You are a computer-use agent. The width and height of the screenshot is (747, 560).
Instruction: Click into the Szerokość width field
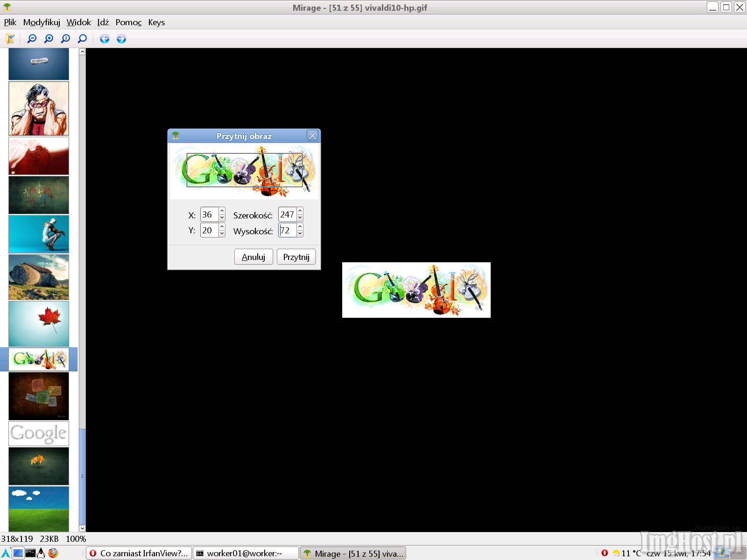[x=288, y=215]
